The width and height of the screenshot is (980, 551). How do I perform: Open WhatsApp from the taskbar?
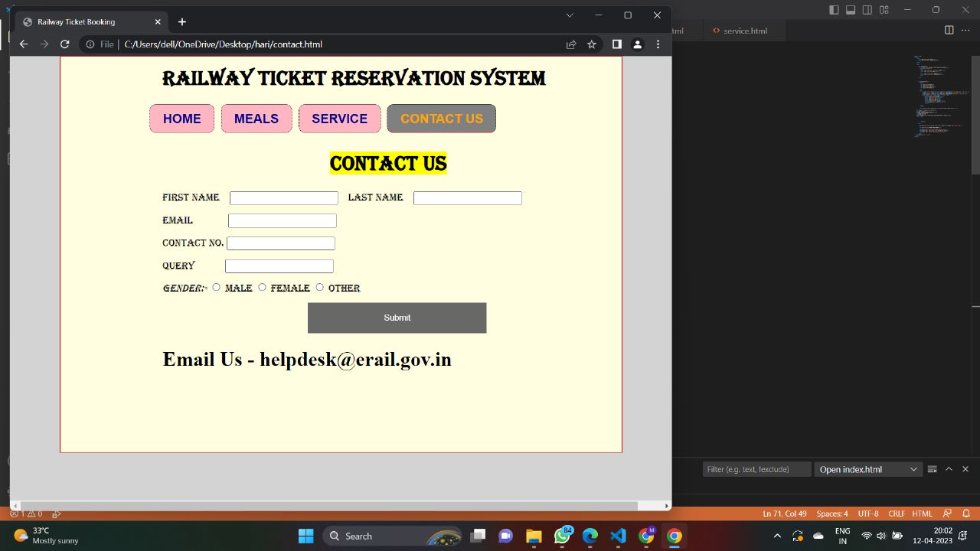[561, 536]
